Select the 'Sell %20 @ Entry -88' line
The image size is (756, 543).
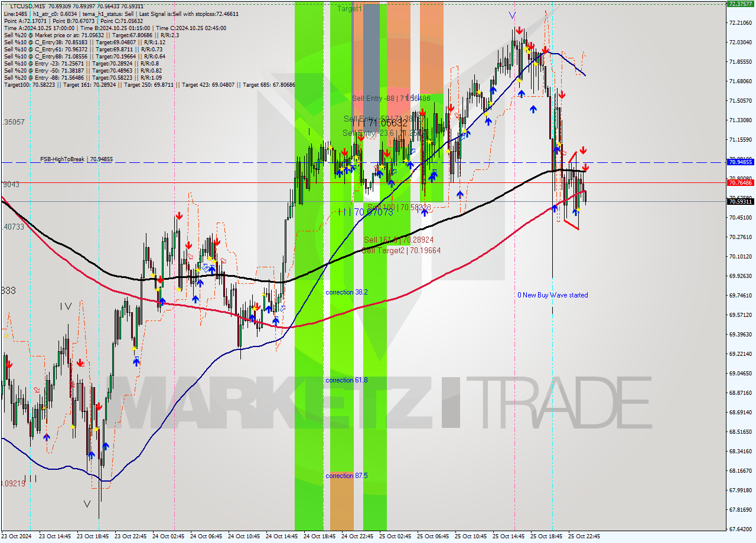click(x=83, y=77)
